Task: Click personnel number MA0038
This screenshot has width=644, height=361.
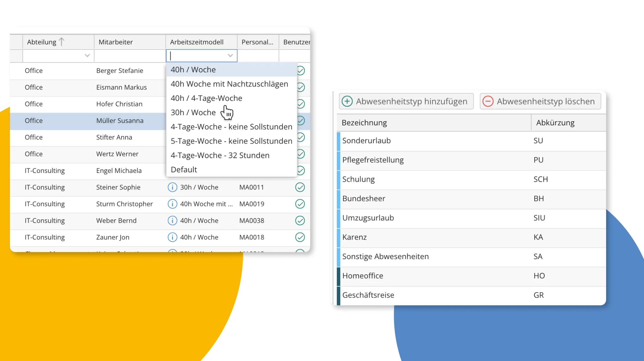Action: (x=252, y=221)
